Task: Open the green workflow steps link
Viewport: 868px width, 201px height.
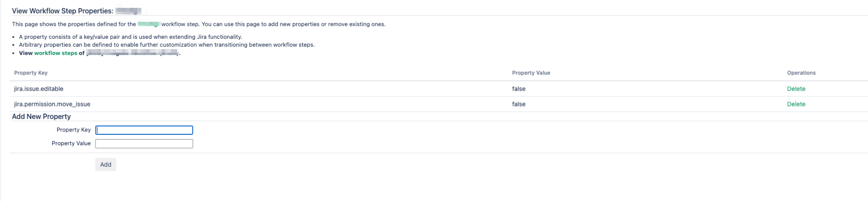Action: (x=55, y=53)
